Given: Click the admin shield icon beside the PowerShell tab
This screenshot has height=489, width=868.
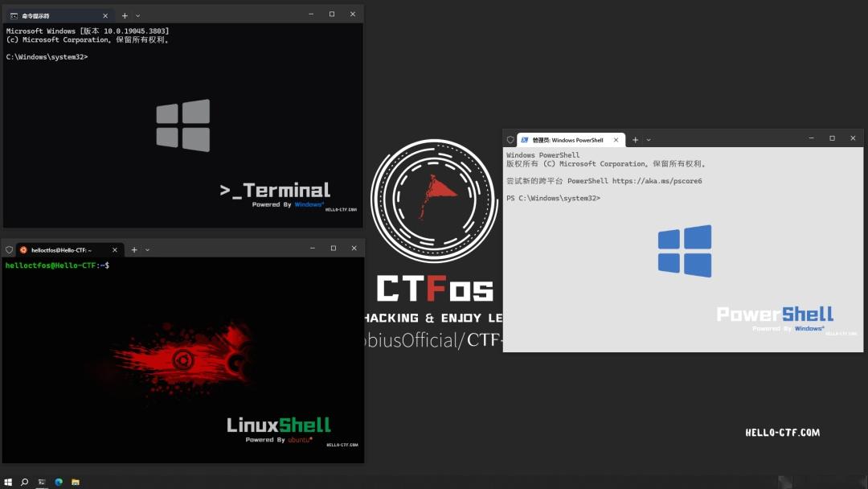Looking at the screenshot, I should 511,139.
